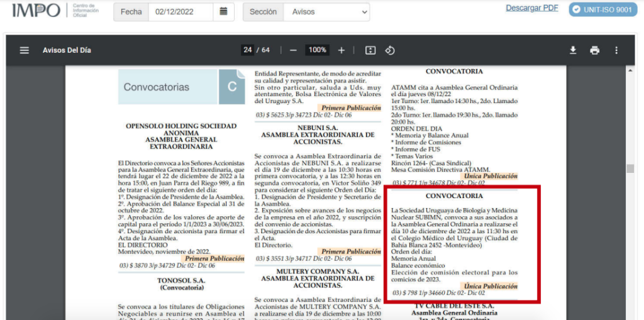This screenshot has width=644, height=320.
Task: Click '03) $ 3870 3/p 34729' reference line
Action: click(167, 265)
